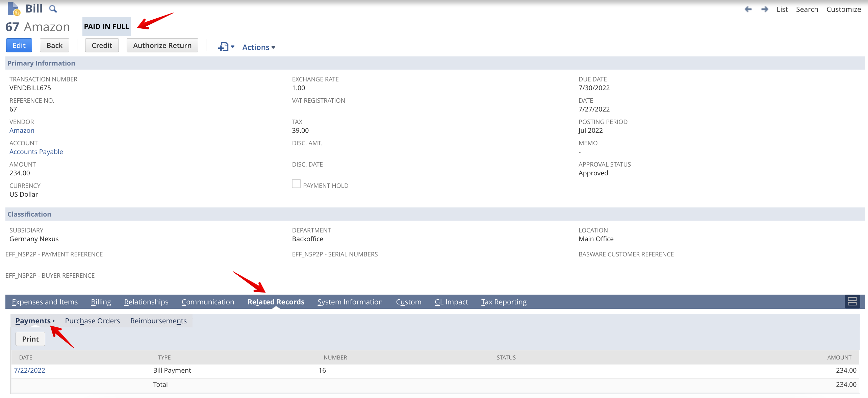Click the Germany Nexus subsidiary value
Image resolution: width=868 pixels, height=398 pixels.
(x=34, y=239)
